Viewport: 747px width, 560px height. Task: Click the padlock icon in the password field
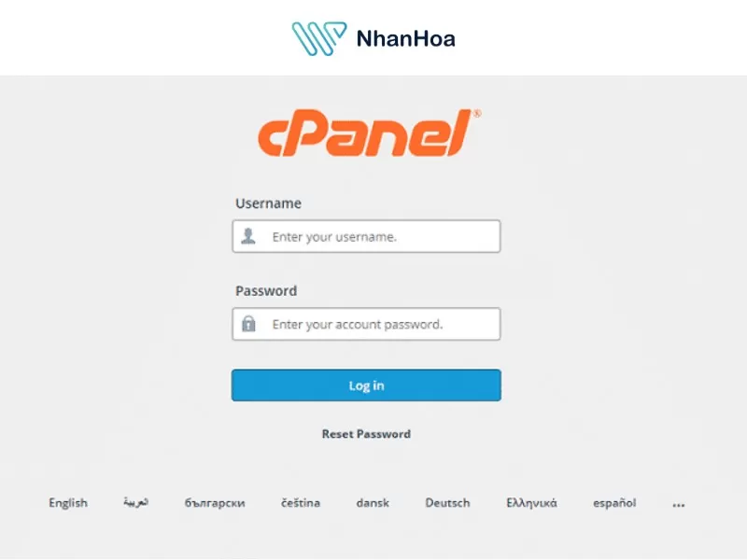(249, 324)
